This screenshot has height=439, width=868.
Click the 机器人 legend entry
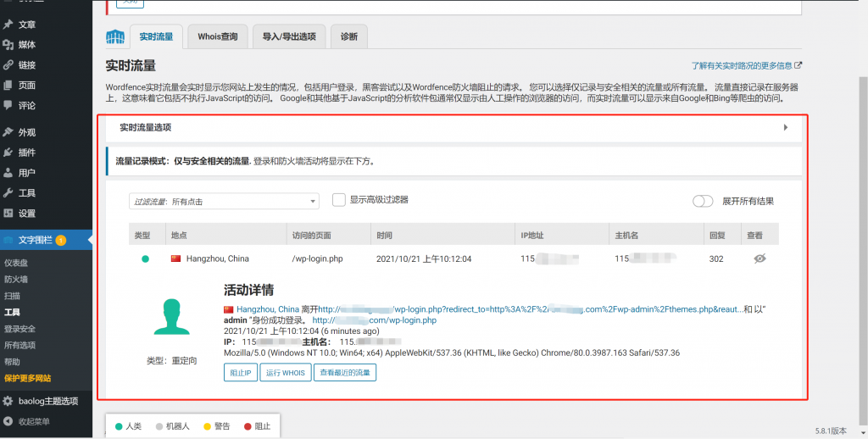pyautogui.click(x=173, y=426)
